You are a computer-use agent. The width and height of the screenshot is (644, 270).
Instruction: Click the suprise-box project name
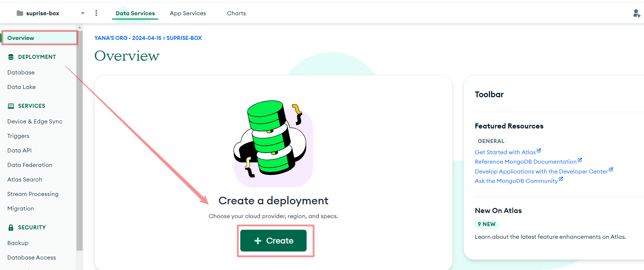pyautogui.click(x=43, y=13)
